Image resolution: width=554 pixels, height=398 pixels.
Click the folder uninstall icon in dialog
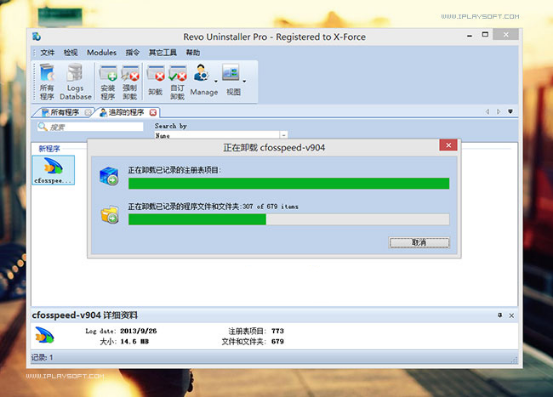tap(110, 215)
